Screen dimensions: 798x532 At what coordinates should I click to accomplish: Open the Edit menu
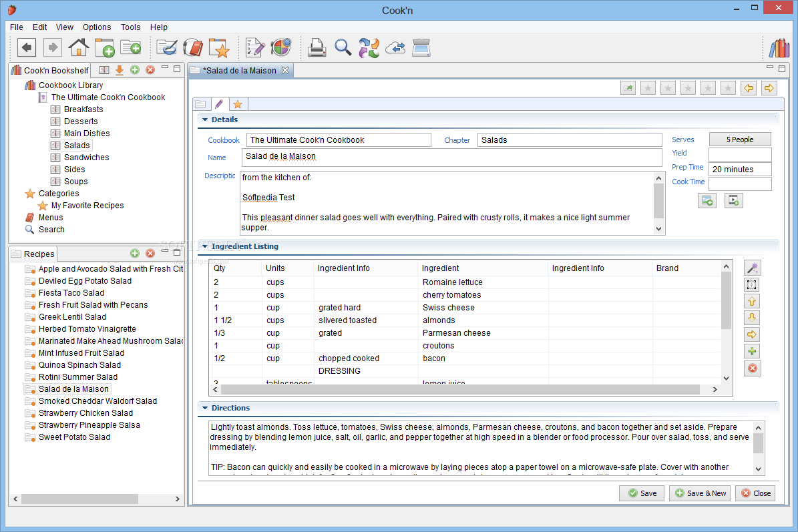[39, 27]
